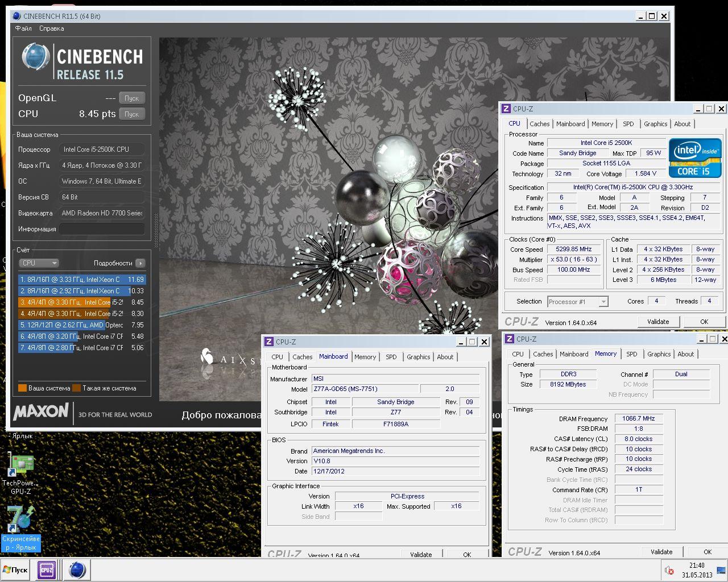This screenshot has width=728, height=582.
Task: Select ranking row 1 Intel Xeon 11.69
Action: pyautogui.click(x=82, y=280)
